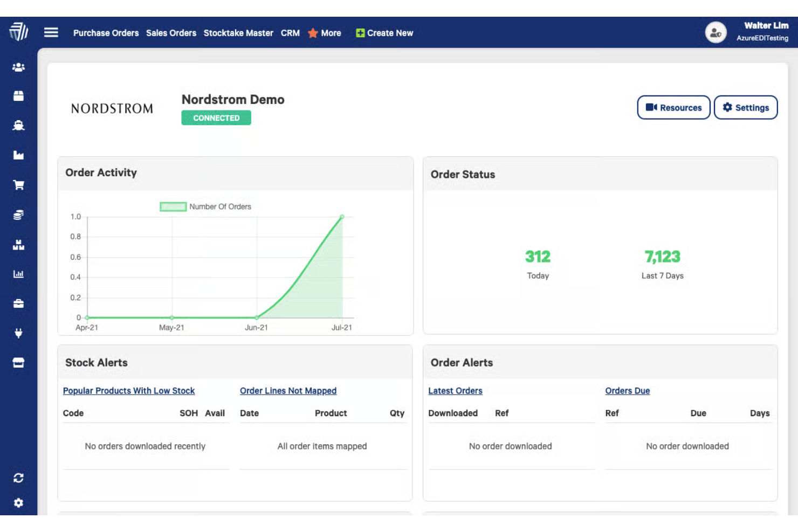Screen dimensions: 798x532
Task: Click the refresh sync icon in sidebar
Action: pyautogui.click(x=18, y=478)
